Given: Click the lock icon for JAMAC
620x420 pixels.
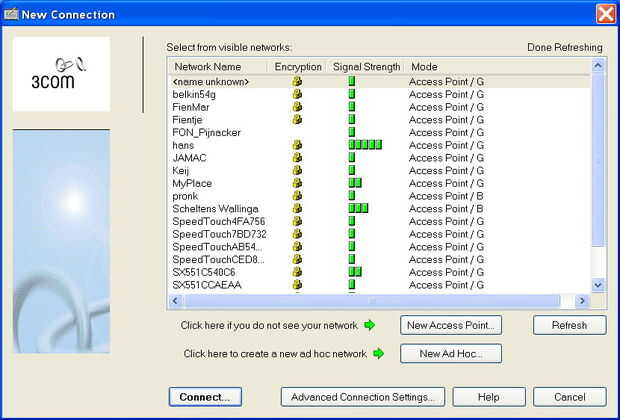Looking at the screenshot, I should (297, 157).
